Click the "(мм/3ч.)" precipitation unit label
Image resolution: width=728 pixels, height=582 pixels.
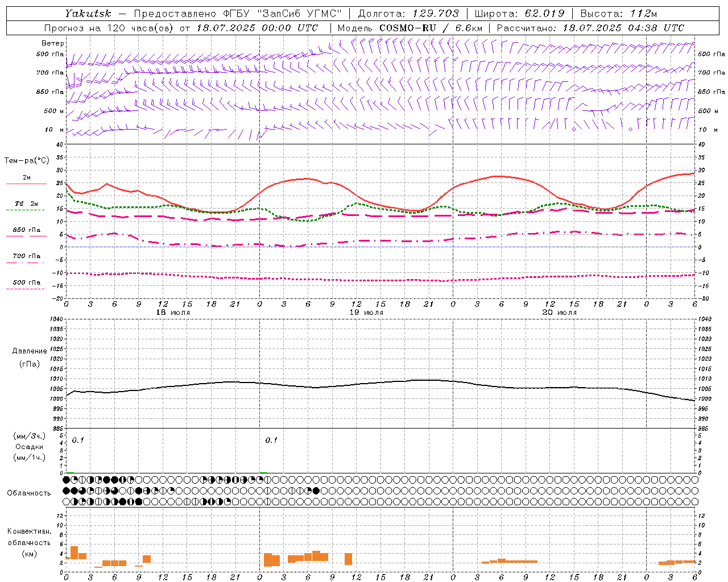30,436
